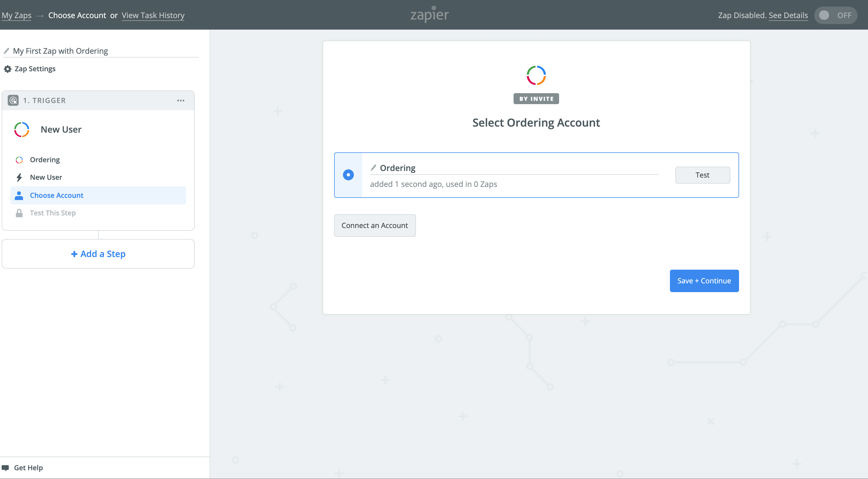Click the Get Help chat bubble icon

tap(5, 467)
